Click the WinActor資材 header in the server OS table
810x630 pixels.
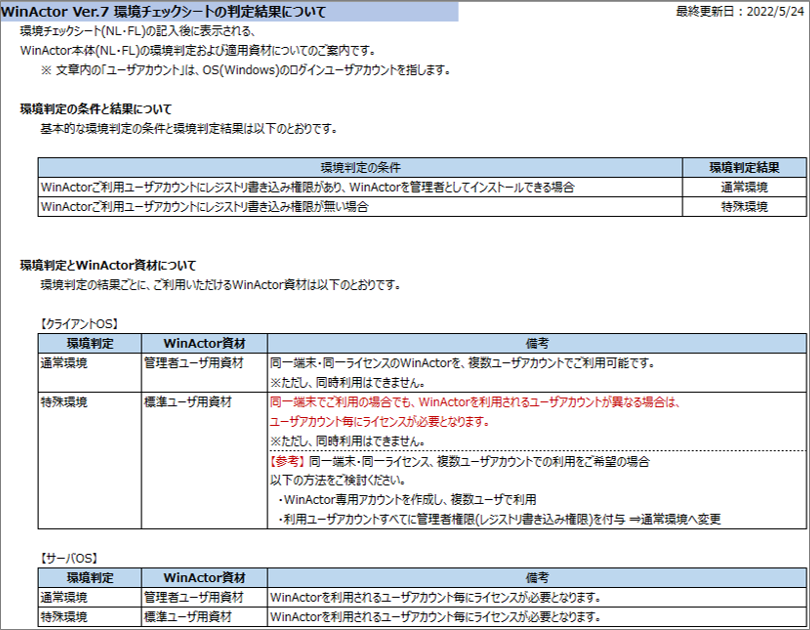204,578
